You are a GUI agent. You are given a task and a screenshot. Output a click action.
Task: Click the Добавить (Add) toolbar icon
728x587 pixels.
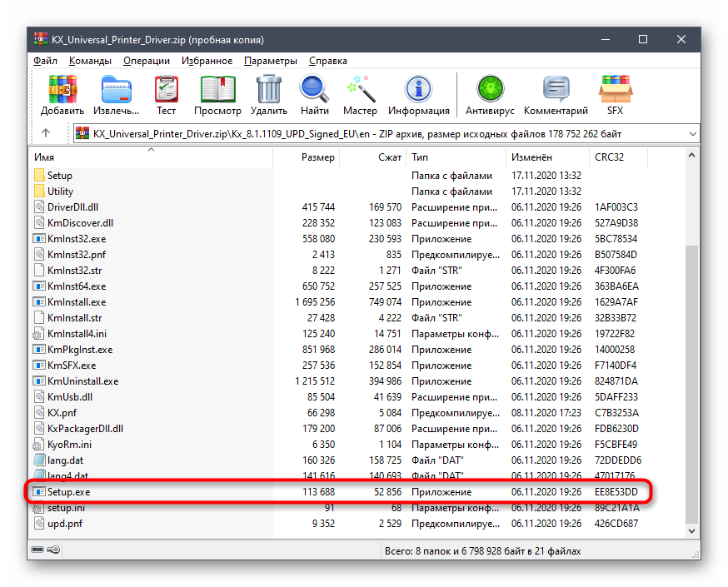(62, 89)
